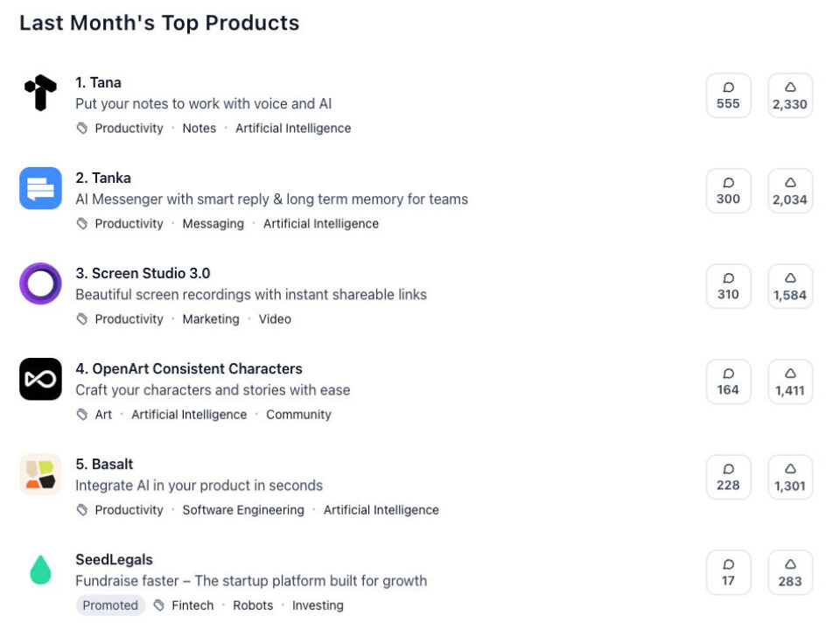Click the comment count button for Screen Studio 3.0
This screenshot has height=630, width=840.
pyautogui.click(x=728, y=285)
